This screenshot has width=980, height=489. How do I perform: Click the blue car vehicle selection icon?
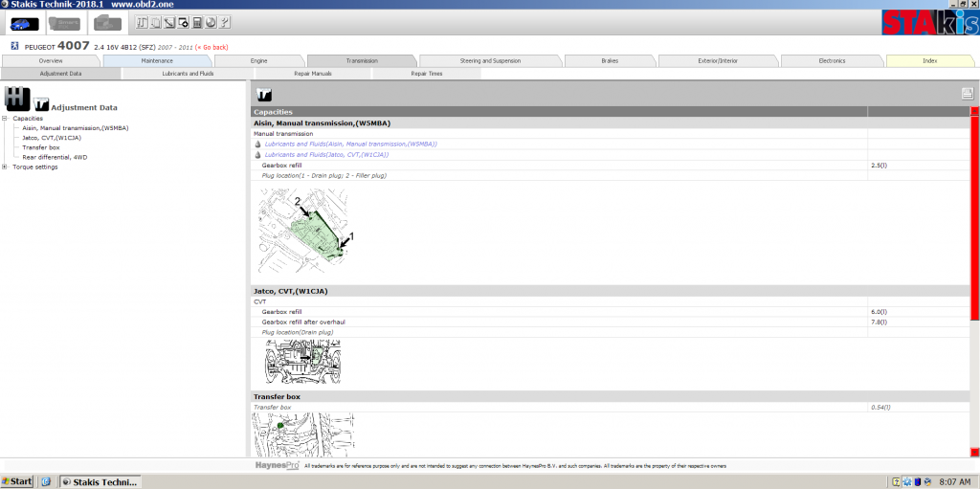(x=24, y=22)
